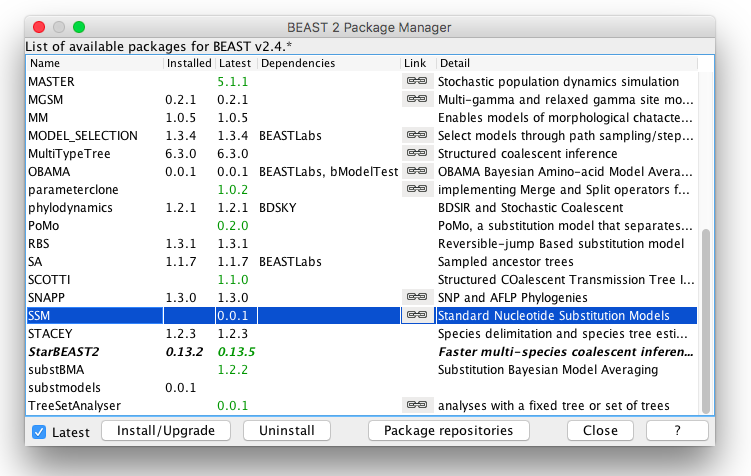Click the parameterclone link icon
This screenshot has height=476, width=751.
tap(416, 189)
